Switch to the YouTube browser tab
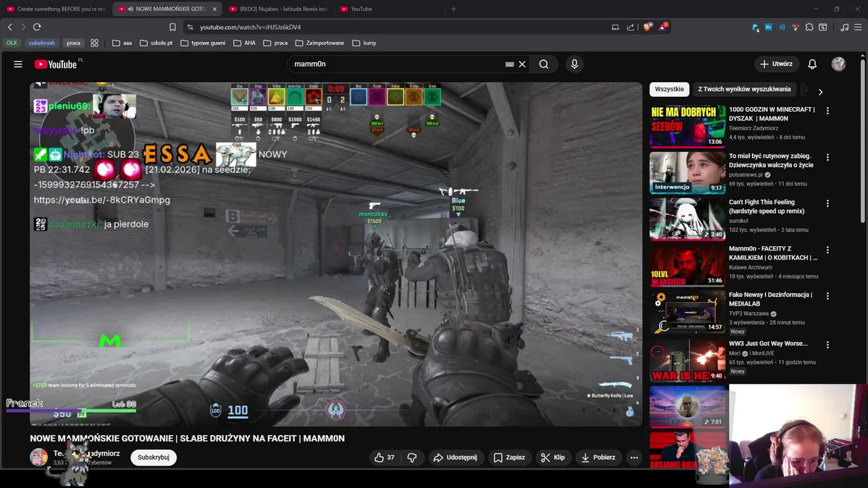The width and height of the screenshot is (868, 488). [x=388, y=9]
